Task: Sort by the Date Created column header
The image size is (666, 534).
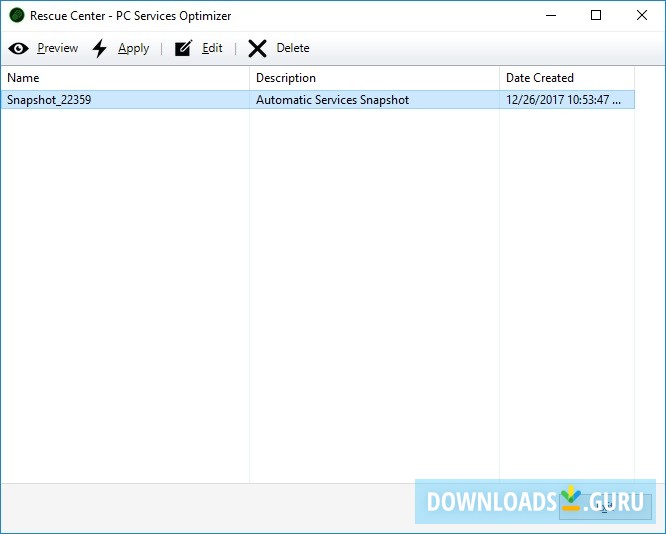Action: (567, 78)
